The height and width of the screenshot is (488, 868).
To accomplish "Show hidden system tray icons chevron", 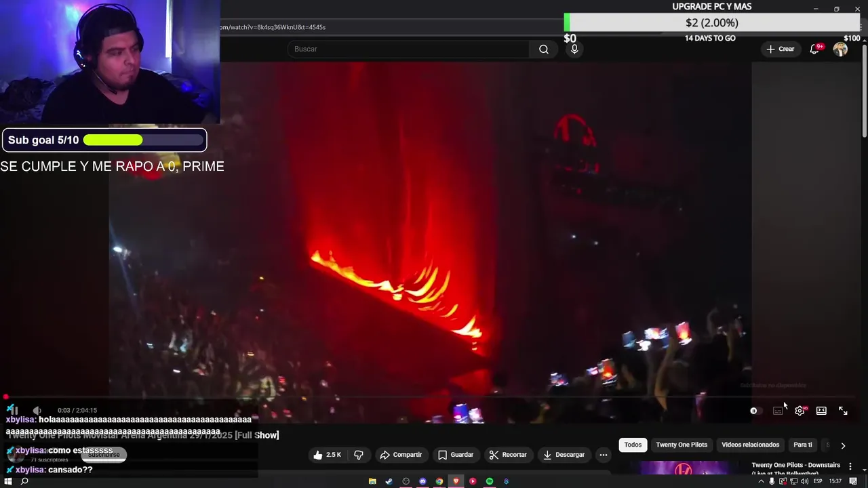I will pyautogui.click(x=761, y=481).
